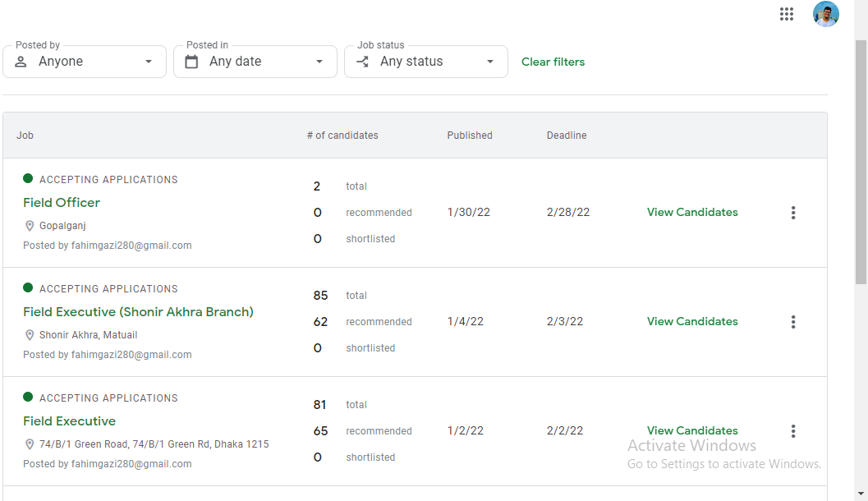This screenshot has height=501, width=868.
Task: Click the person icon in Posted by filter
Action: [21, 62]
